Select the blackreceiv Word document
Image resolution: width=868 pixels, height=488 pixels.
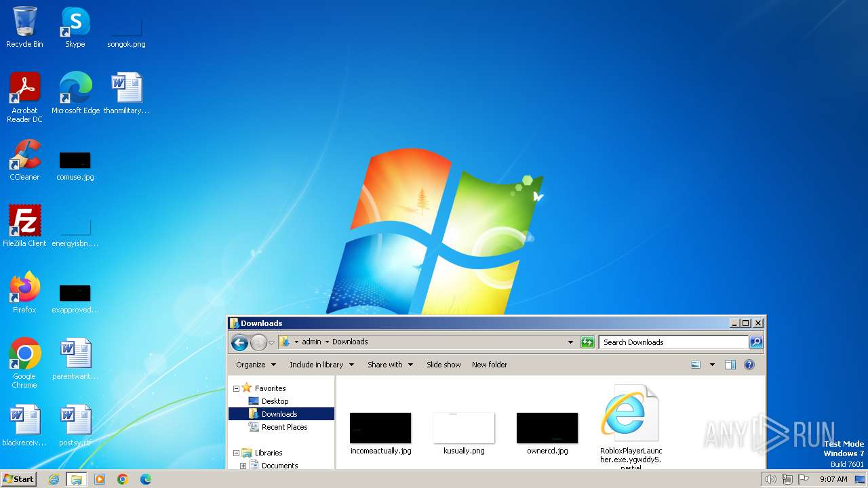pyautogui.click(x=24, y=426)
